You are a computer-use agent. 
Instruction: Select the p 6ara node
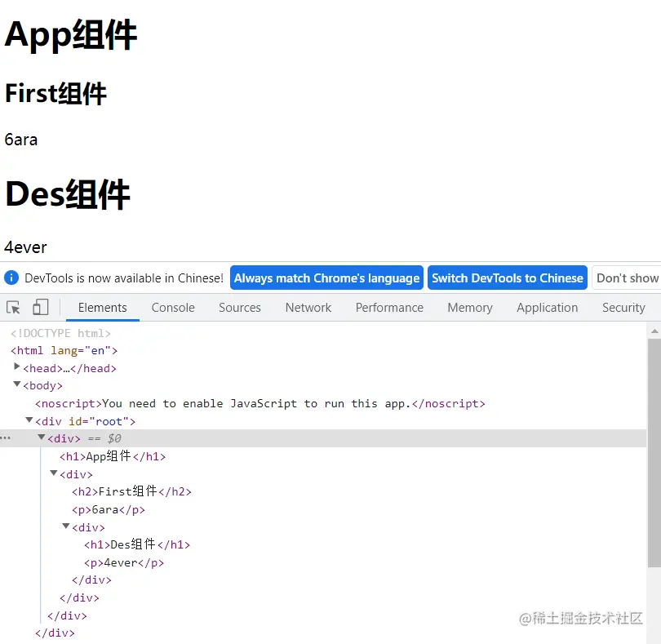tap(109, 509)
